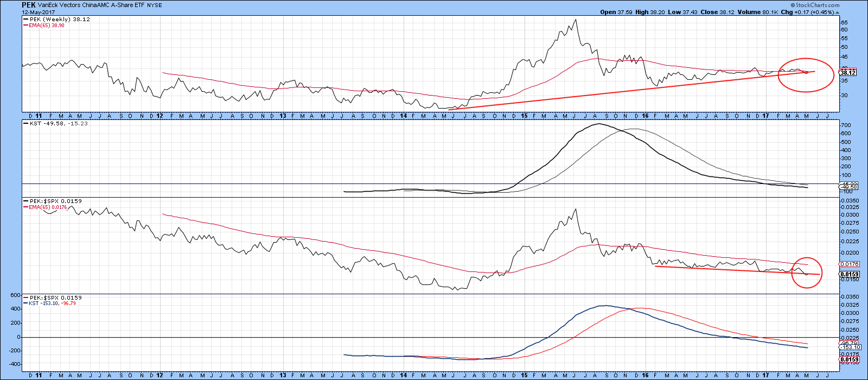Click the 'Chg +0.17 (+0.45%)' value
Screen dimensions: 868x380
807,12
